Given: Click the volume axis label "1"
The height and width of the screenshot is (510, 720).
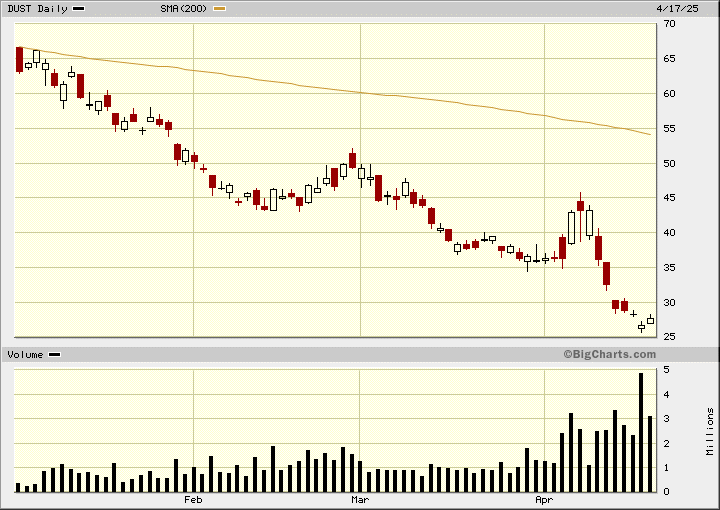Looking at the screenshot, I should 666,468.
